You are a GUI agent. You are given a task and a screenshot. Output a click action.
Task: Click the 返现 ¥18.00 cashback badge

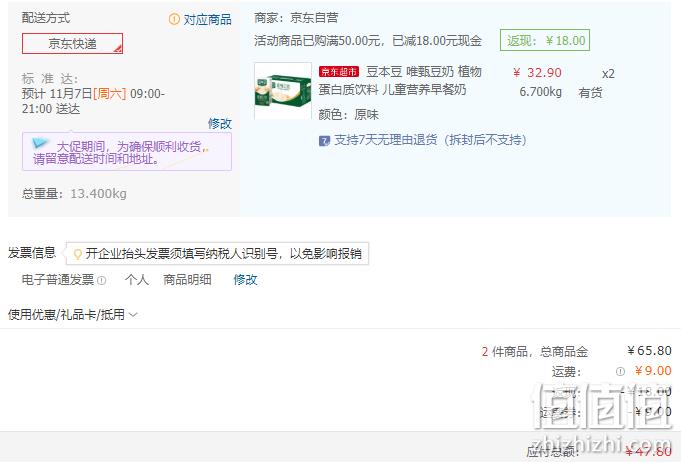coord(545,40)
